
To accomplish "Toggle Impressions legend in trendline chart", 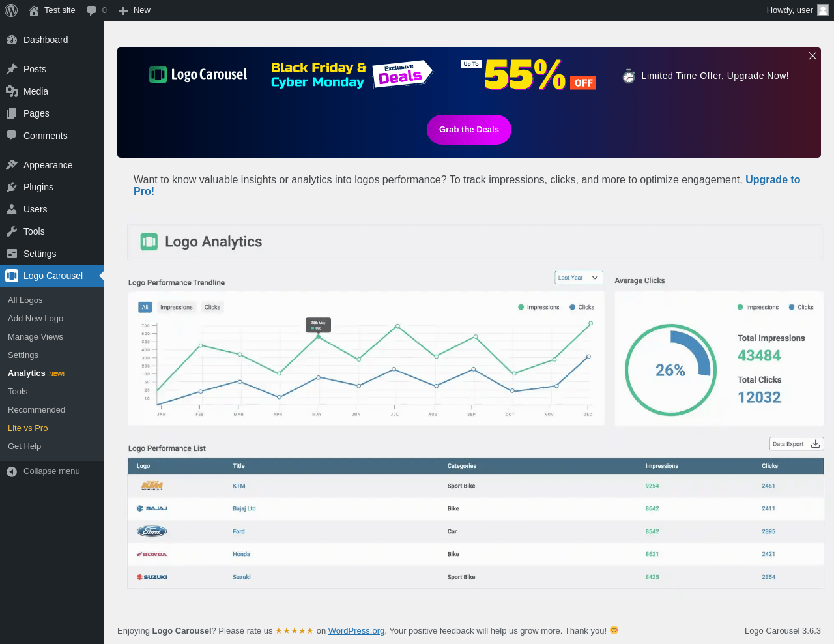I will (539, 307).
